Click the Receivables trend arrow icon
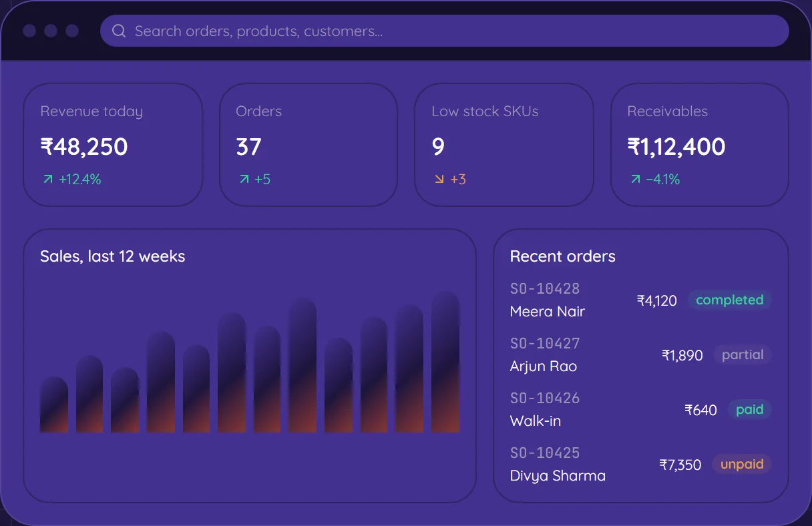The image size is (812, 526). click(x=635, y=179)
